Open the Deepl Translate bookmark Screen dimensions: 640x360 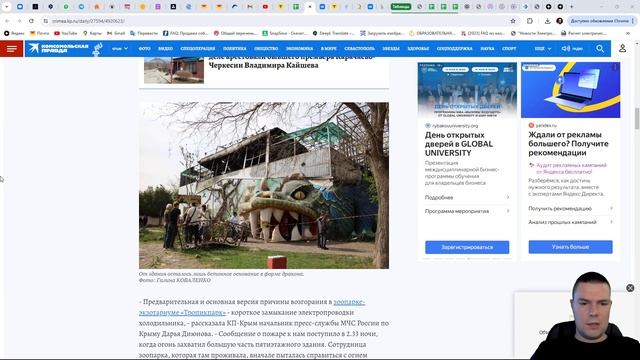point(333,33)
